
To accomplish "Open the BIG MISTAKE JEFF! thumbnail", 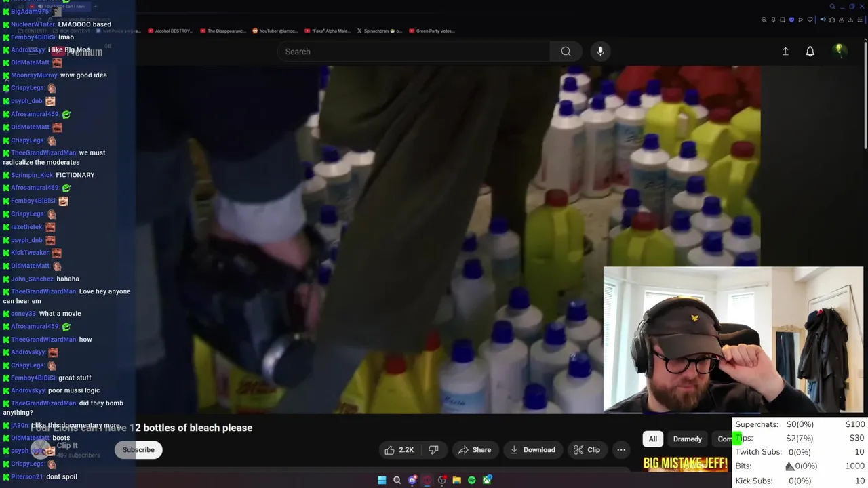I will (x=685, y=463).
